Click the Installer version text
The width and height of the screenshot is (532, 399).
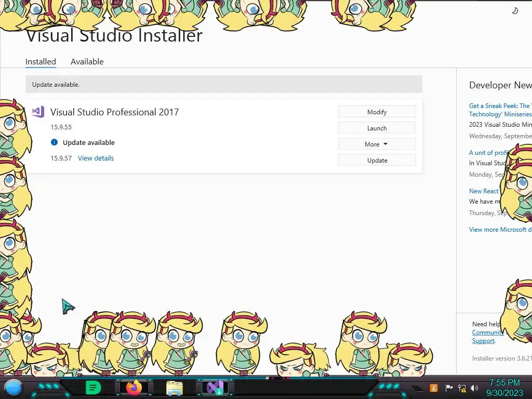502,358
